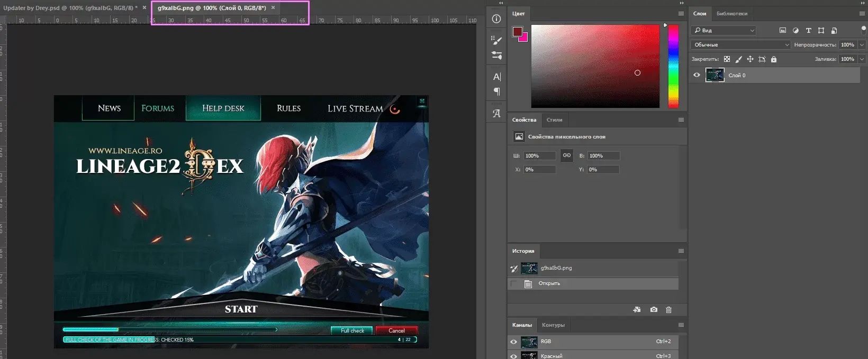Toggle the layer filtering switch

864,31
